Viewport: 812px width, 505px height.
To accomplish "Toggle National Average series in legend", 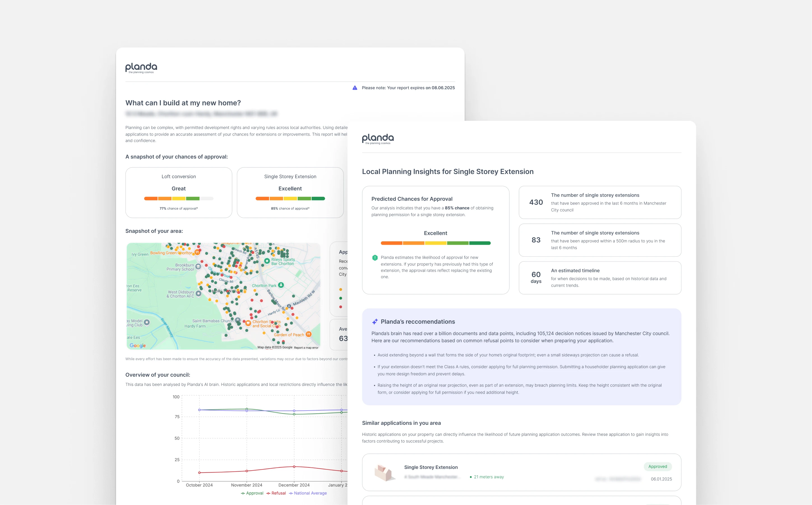I will point(308,493).
